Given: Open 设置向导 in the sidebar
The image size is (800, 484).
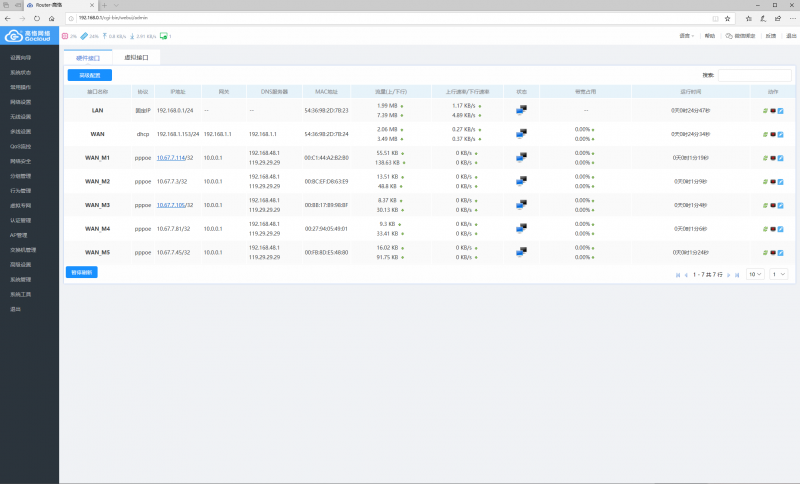Looking at the screenshot, I should click(20, 58).
